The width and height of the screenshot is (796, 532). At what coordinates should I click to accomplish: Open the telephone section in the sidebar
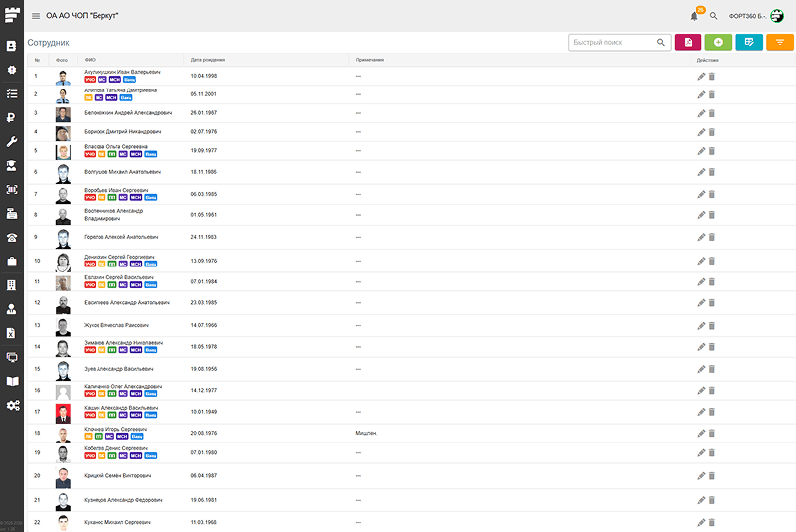coord(12,237)
